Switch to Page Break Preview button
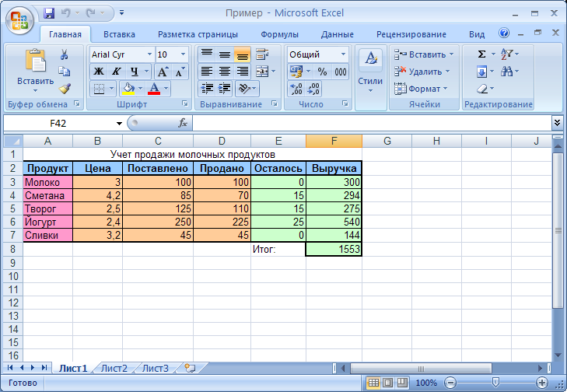The height and width of the screenshot is (392, 567). 402,382
